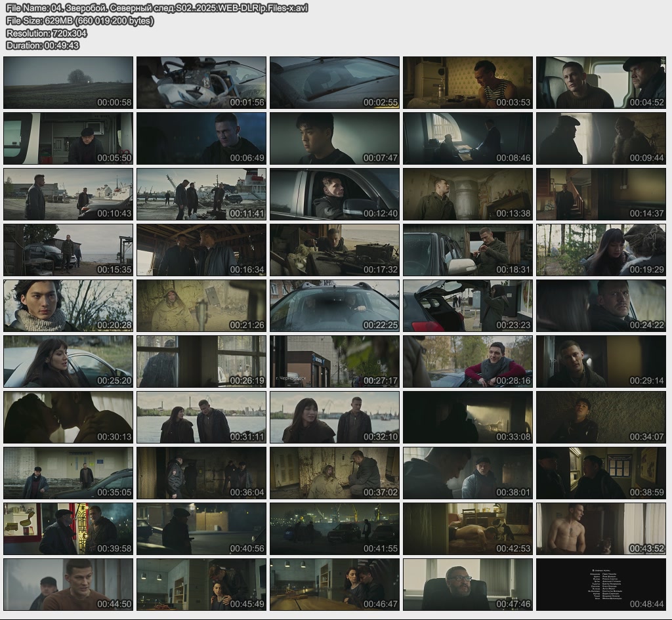Select the crashed motorcycle frame at 00:01:56
Viewport: 672px width, 620px height.
(x=201, y=82)
